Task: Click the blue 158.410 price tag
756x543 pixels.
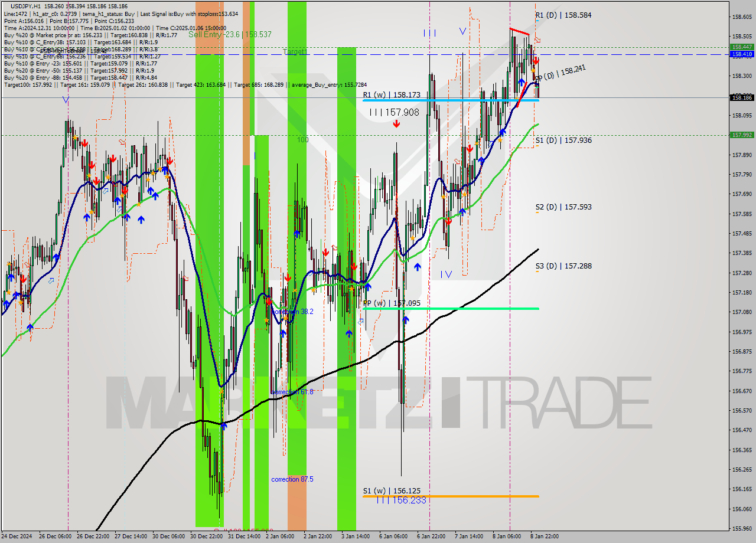Action: click(742, 54)
